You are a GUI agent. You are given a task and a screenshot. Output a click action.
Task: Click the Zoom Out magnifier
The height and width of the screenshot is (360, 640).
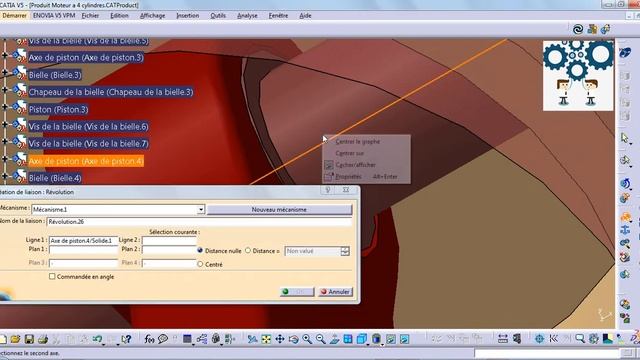click(x=321, y=339)
